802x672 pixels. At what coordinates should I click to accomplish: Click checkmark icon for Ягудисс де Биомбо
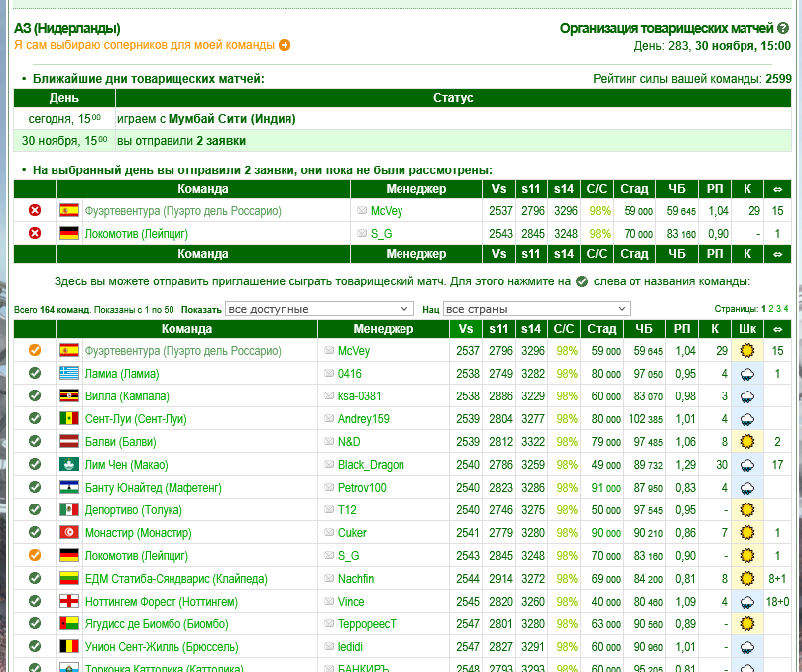tap(35, 623)
